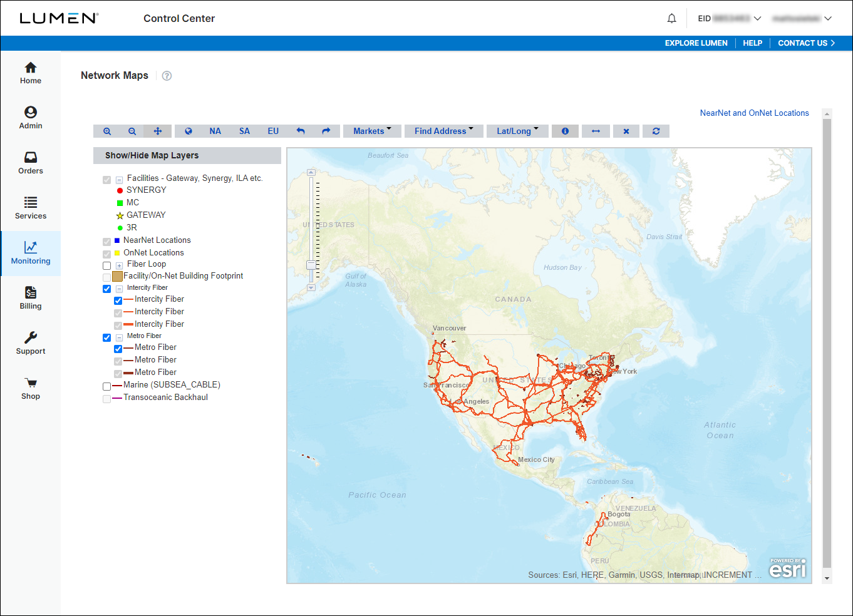
Task: Click CONTACT US menu item
Action: (x=807, y=43)
